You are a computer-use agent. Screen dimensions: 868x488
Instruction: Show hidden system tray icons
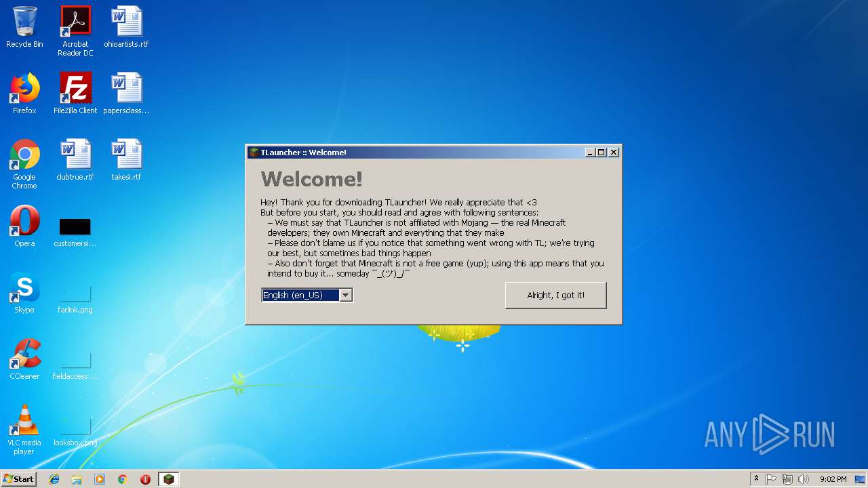click(x=756, y=479)
